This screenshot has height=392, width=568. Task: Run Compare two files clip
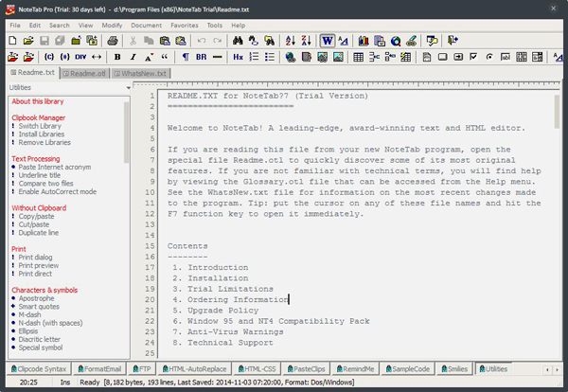coord(45,184)
